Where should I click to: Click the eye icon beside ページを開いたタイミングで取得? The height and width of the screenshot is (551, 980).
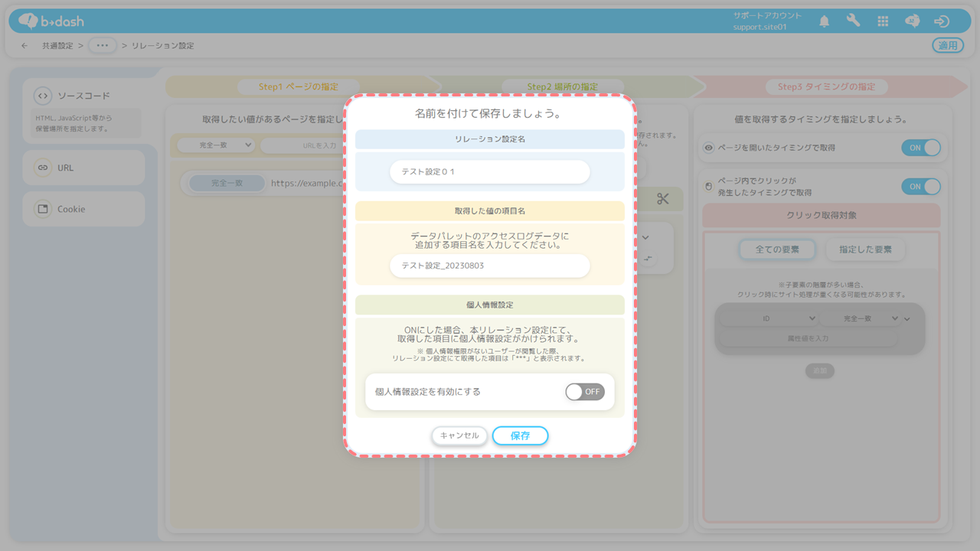pyautogui.click(x=709, y=148)
